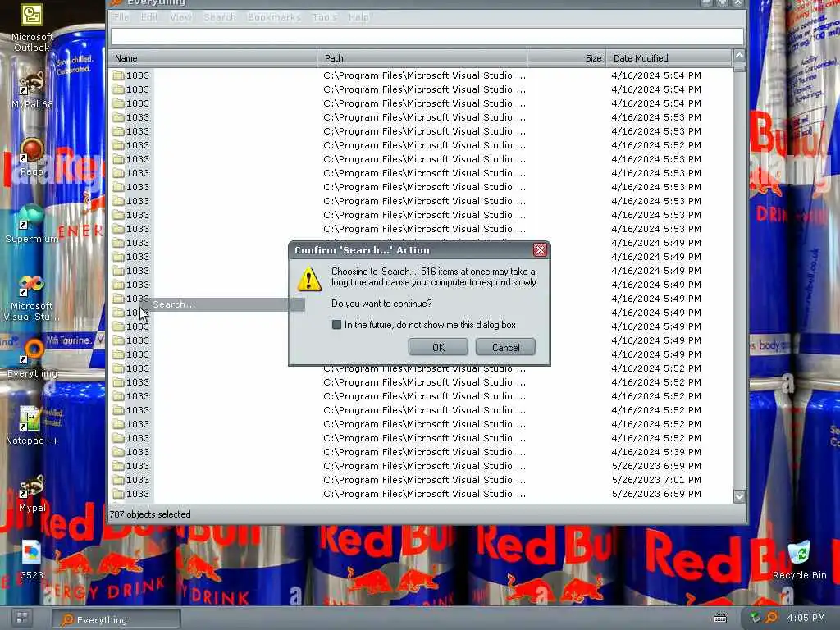Click the results list scrollbar thumb

coord(739,69)
